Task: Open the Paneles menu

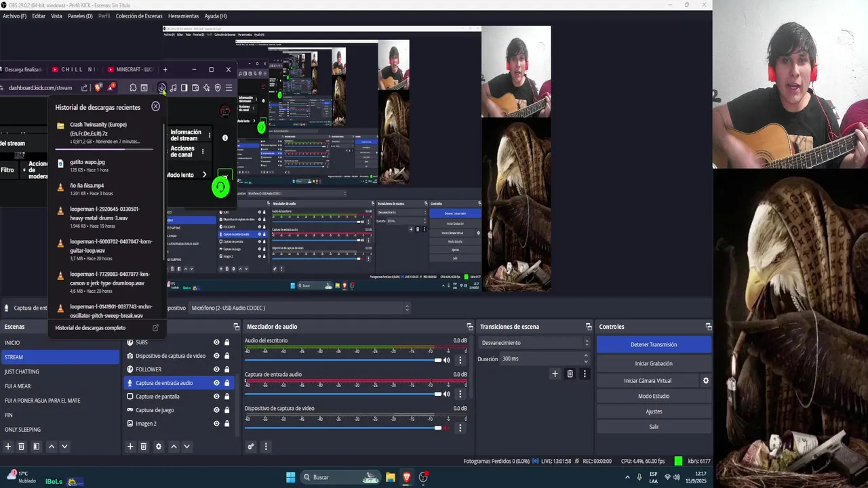Action: 80,16
